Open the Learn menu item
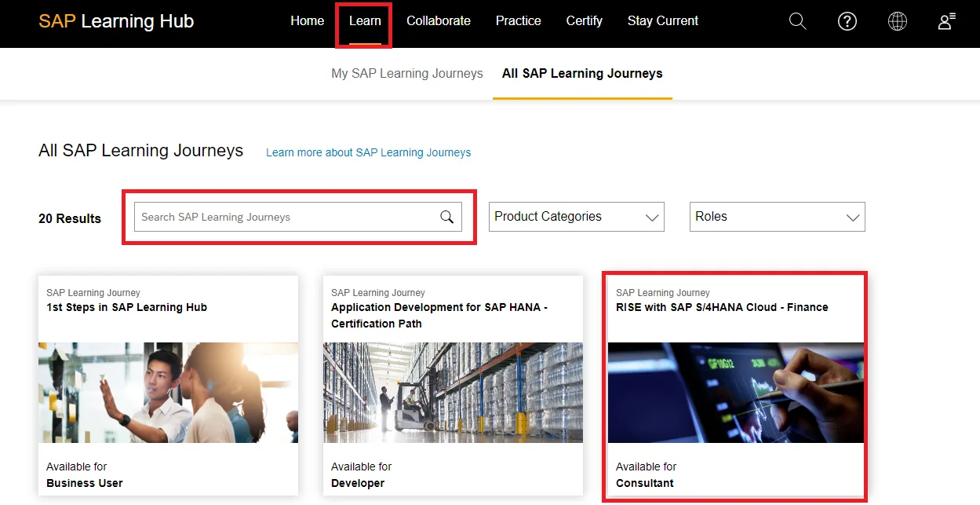Image resolution: width=980 pixels, height=505 pixels. click(365, 21)
